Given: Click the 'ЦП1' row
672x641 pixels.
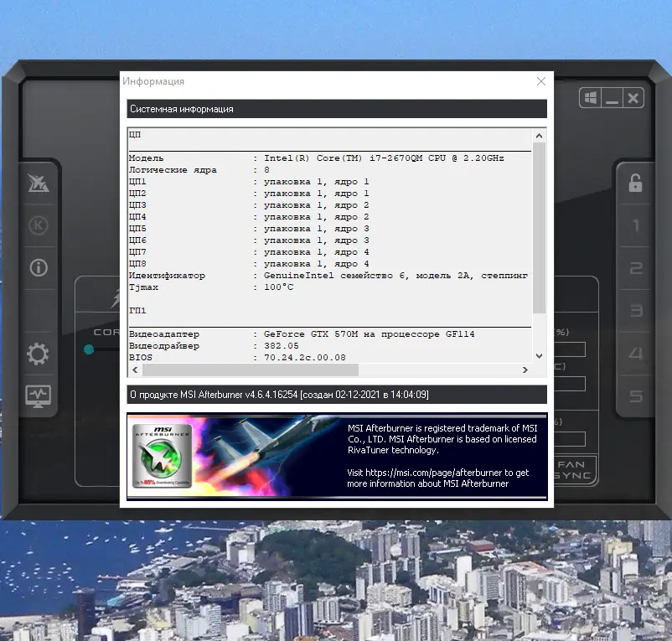Looking at the screenshot, I should click(x=249, y=182).
